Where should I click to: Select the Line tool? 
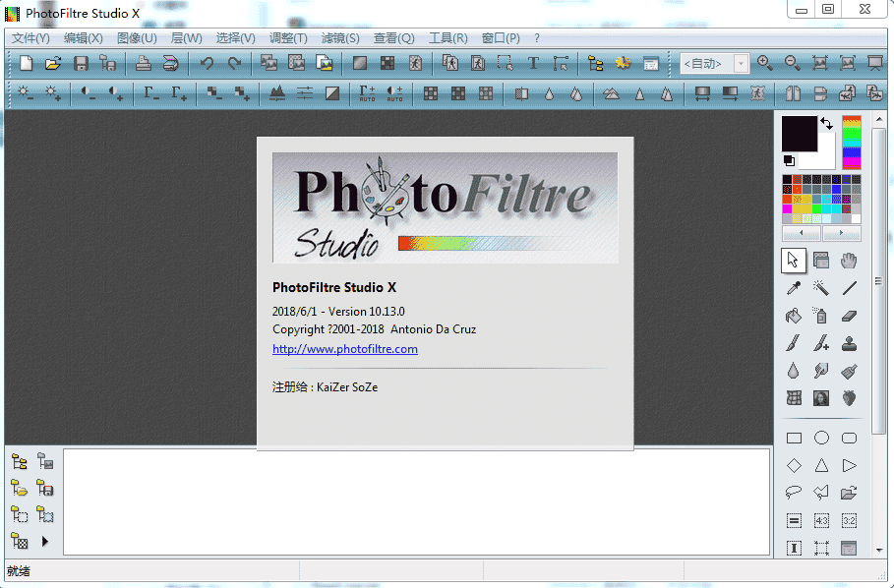(848, 286)
